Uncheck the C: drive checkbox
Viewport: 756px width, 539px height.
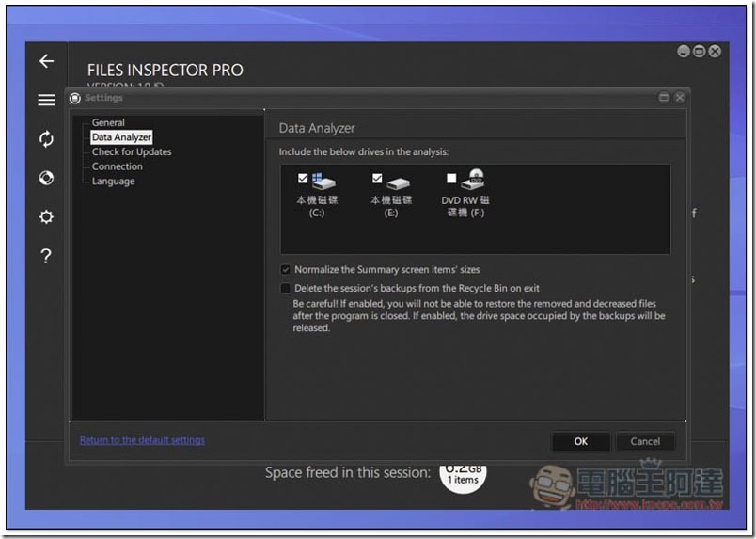303,179
